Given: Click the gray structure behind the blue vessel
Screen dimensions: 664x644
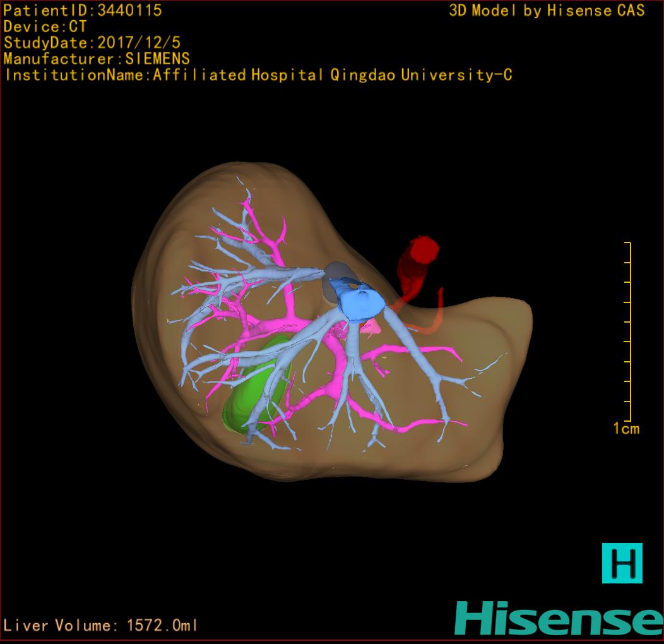Looking at the screenshot, I should pyautogui.click(x=333, y=283).
